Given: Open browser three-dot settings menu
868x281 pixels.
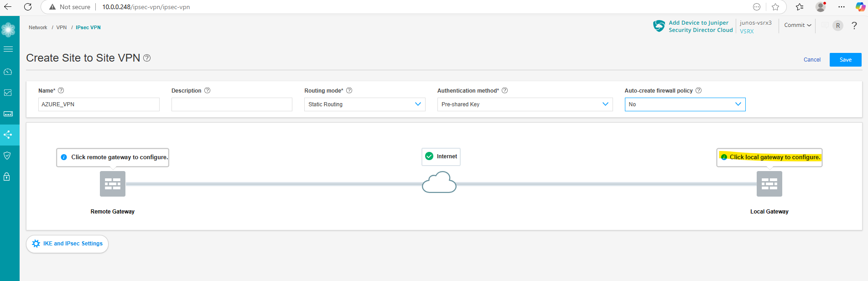Looking at the screenshot, I should point(842,7).
